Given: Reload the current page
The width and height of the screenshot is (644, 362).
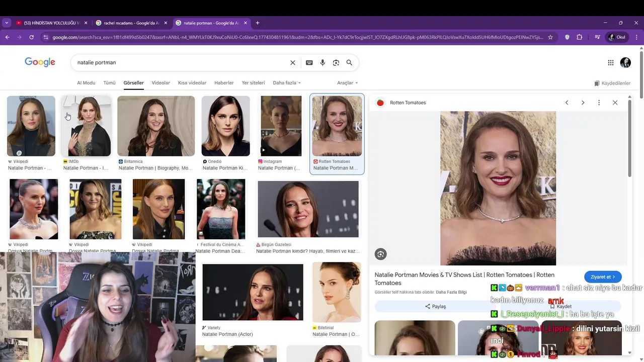Looking at the screenshot, I should (x=31, y=37).
